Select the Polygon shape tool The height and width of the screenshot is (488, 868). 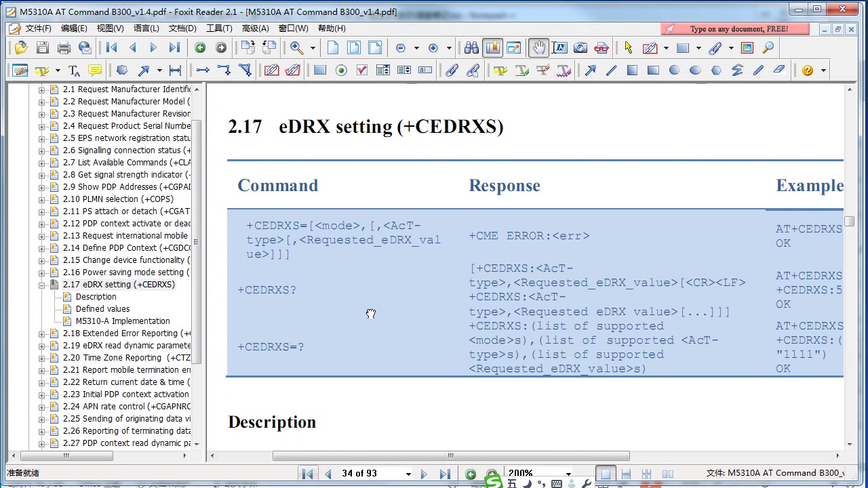(x=716, y=70)
